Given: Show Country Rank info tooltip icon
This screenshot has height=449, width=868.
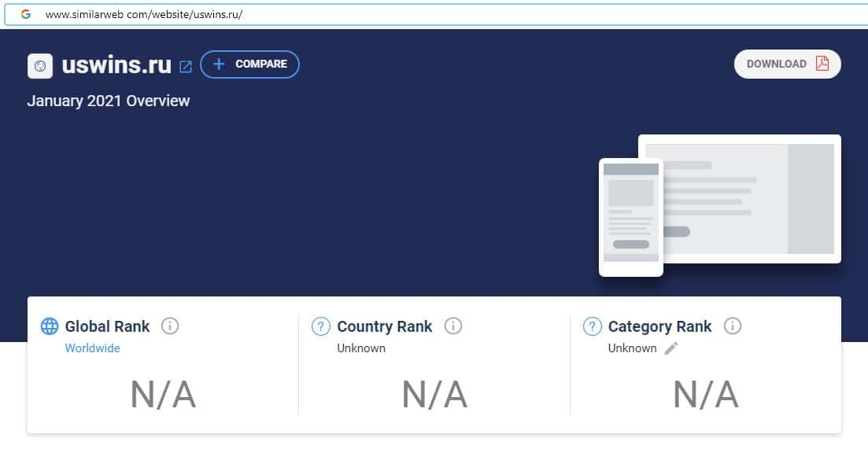Looking at the screenshot, I should pos(452,326).
